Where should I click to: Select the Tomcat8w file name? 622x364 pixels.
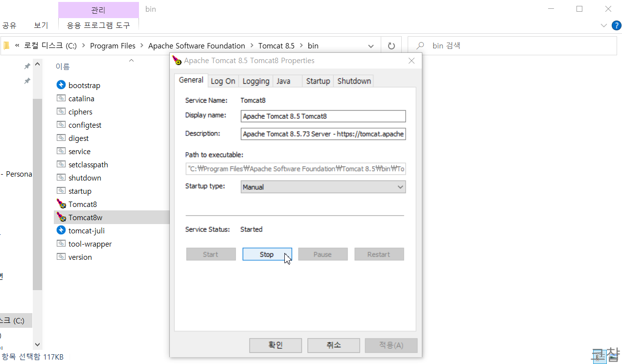click(86, 217)
